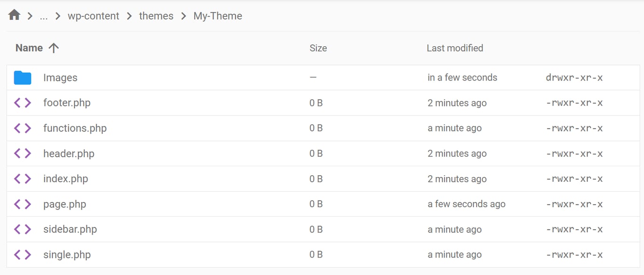Open the blue Images folder icon
This screenshot has height=275, width=644.
coord(22,77)
